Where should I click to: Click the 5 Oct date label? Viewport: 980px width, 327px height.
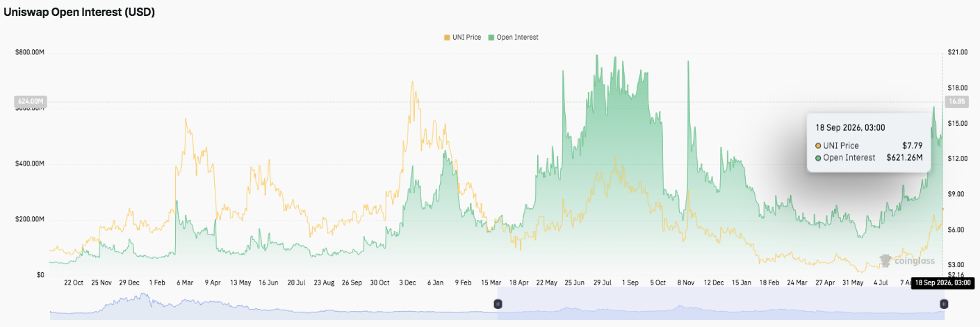pos(658,283)
